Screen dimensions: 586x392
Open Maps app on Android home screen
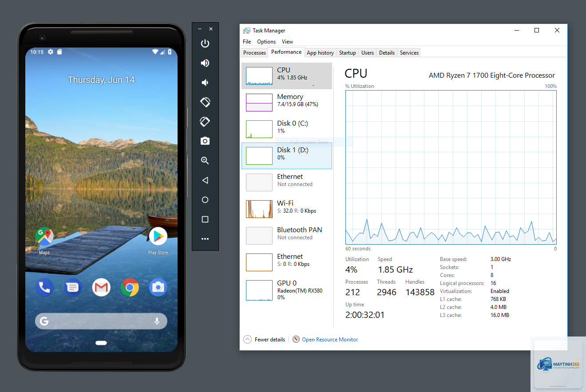tap(44, 240)
